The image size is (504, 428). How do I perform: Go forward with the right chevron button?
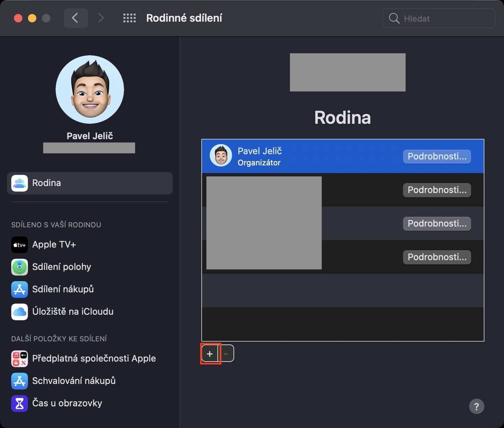[x=101, y=18]
